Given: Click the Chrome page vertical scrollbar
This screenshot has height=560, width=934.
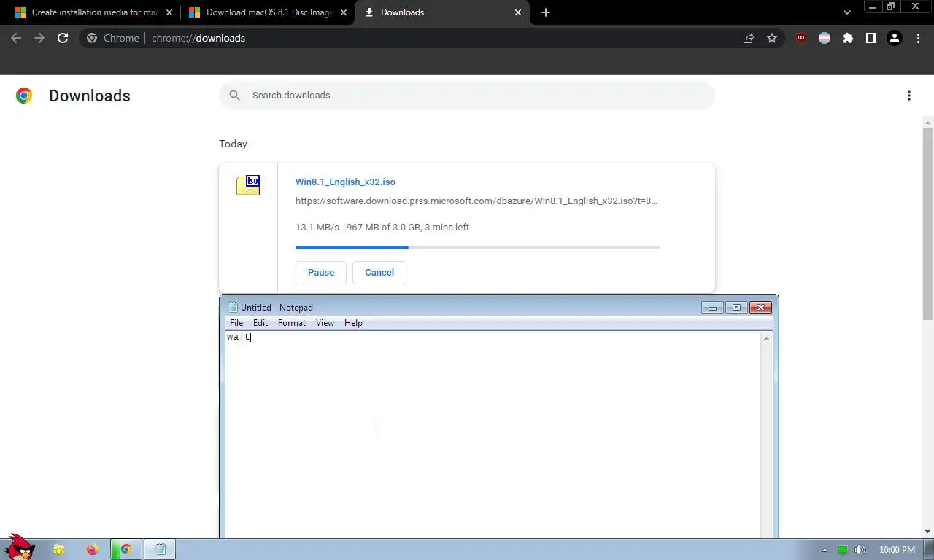Looking at the screenshot, I should [x=928, y=223].
